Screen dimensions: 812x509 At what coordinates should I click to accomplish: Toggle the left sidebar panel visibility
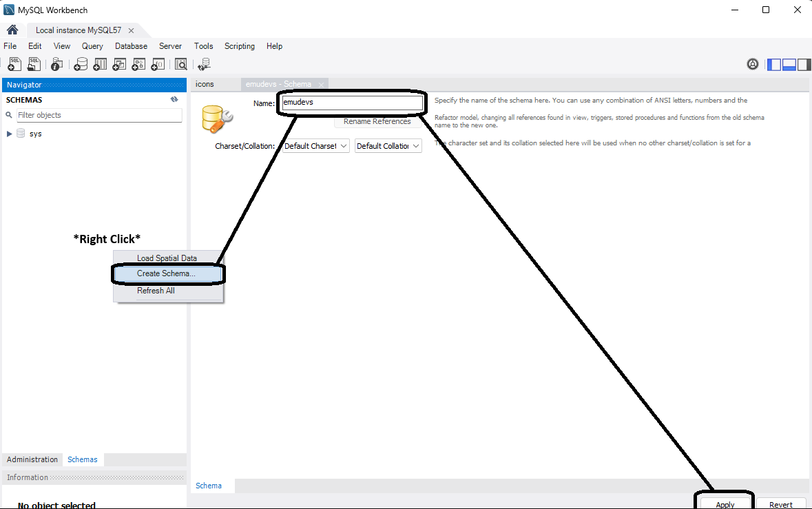(773, 64)
